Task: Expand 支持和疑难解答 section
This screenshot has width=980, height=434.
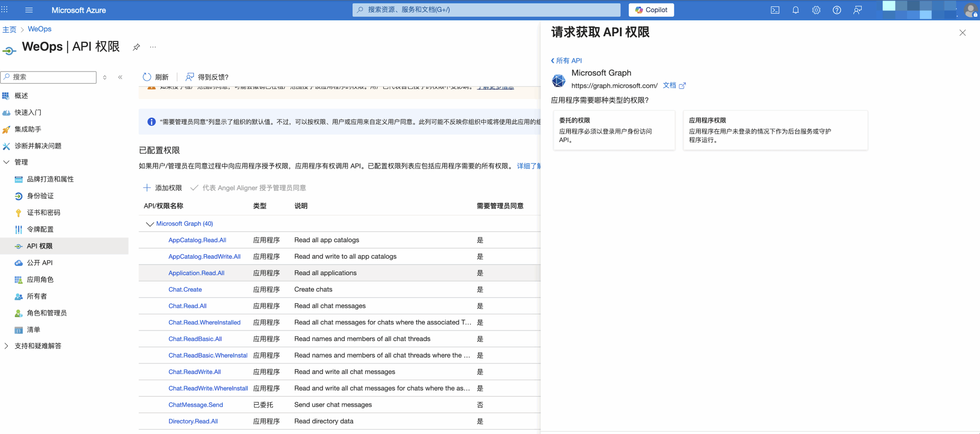Action: 6,346
